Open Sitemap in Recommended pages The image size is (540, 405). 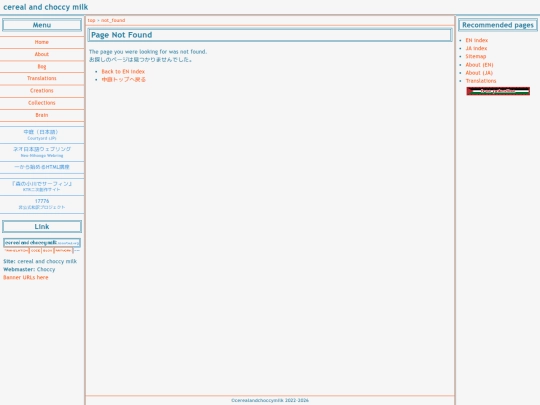(x=476, y=56)
